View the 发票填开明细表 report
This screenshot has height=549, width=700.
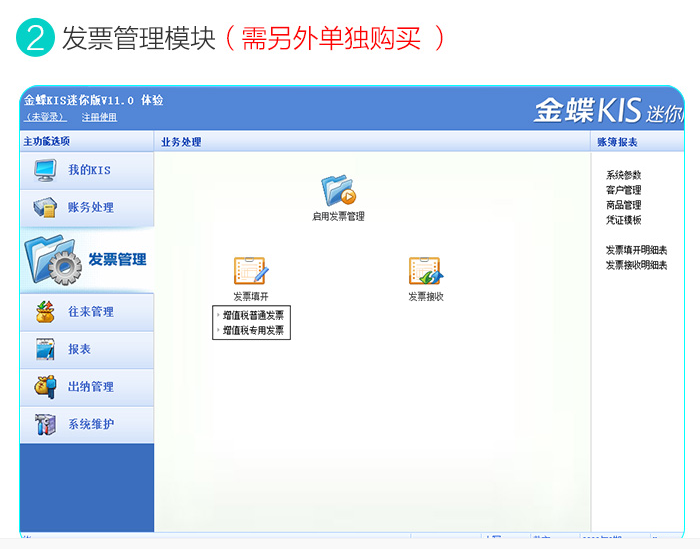click(636, 250)
